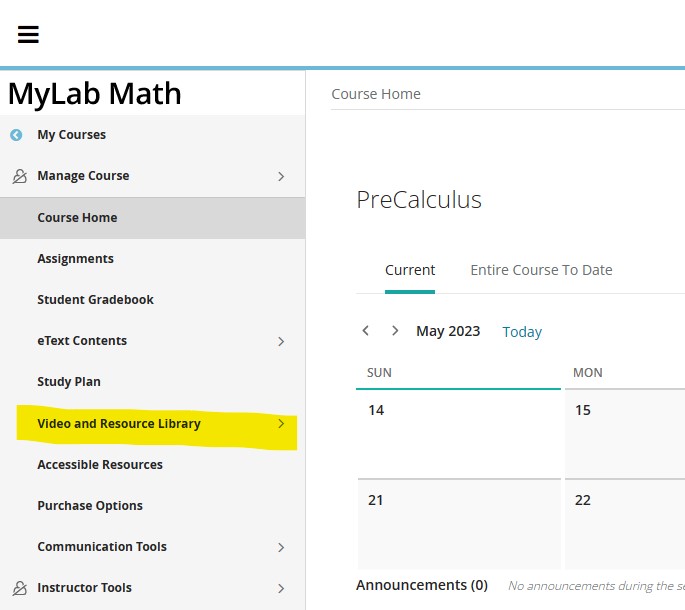Click the MyLab Math title
685x610 pixels.
coord(94,94)
